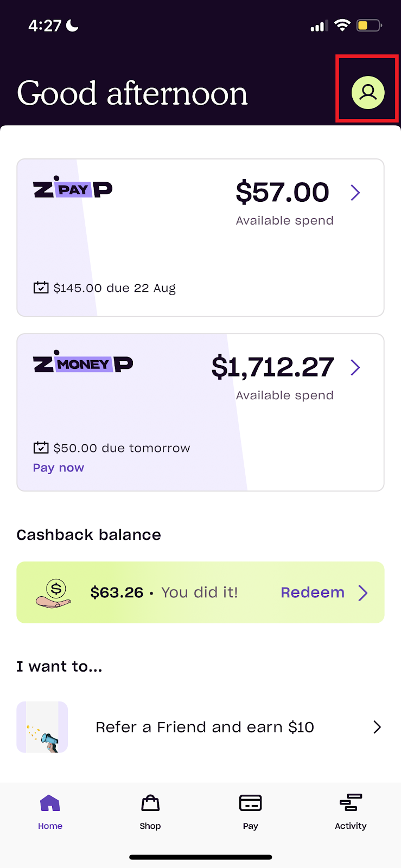The height and width of the screenshot is (868, 401).
Task: Go to the Activity tab
Action: pos(351,812)
